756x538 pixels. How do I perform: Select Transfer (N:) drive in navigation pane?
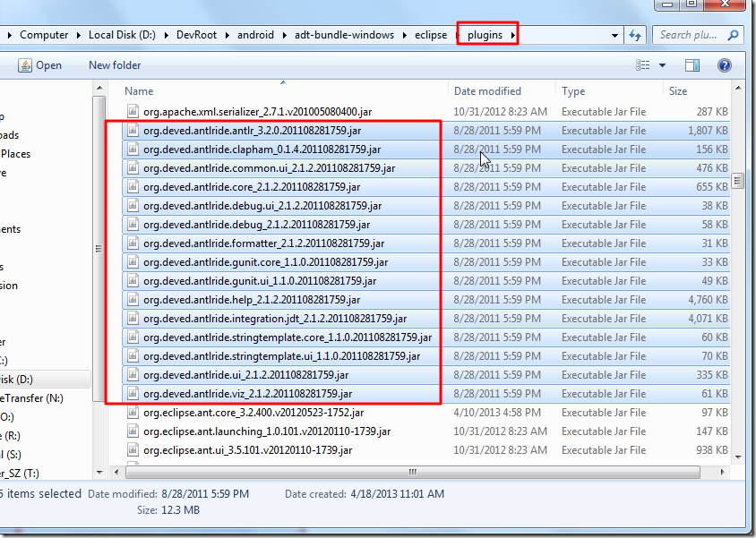(32, 397)
